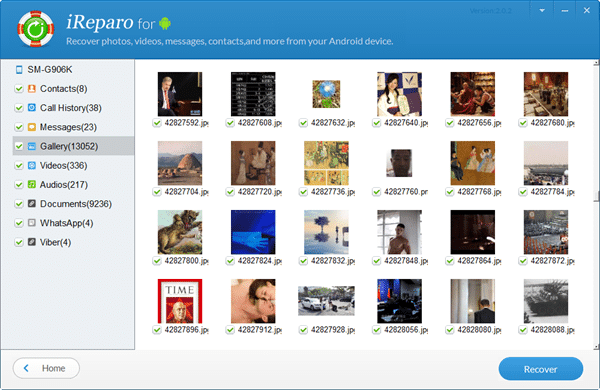Uncheck the Audios(217) checkbox
600x390 pixels.
(19, 184)
